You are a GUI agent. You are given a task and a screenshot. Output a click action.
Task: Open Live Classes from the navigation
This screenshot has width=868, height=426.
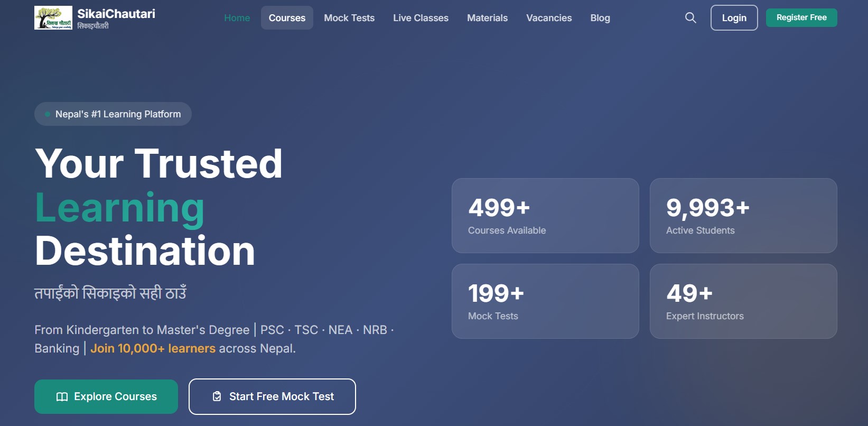pyautogui.click(x=421, y=18)
